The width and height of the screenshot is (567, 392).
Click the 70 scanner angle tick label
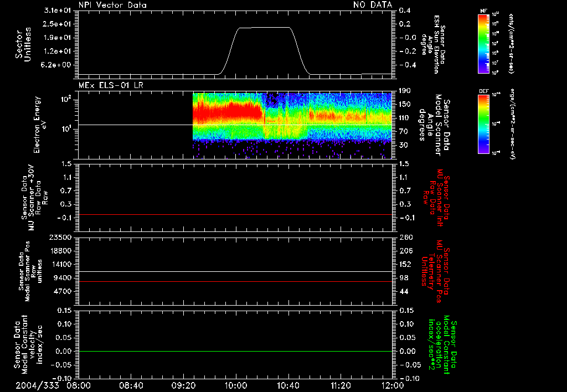[405, 132]
